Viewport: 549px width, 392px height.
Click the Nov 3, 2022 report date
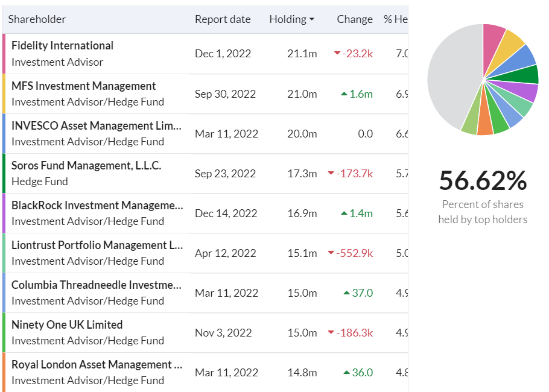(223, 333)
